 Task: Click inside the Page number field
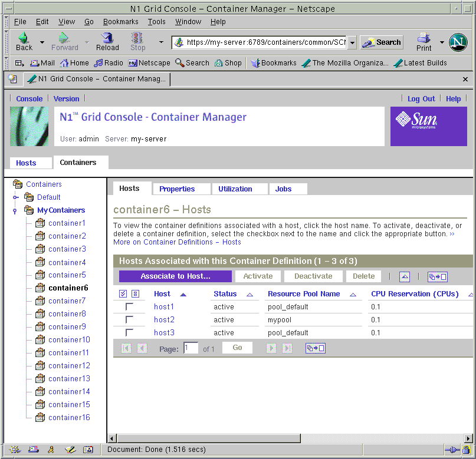[190, 348]
